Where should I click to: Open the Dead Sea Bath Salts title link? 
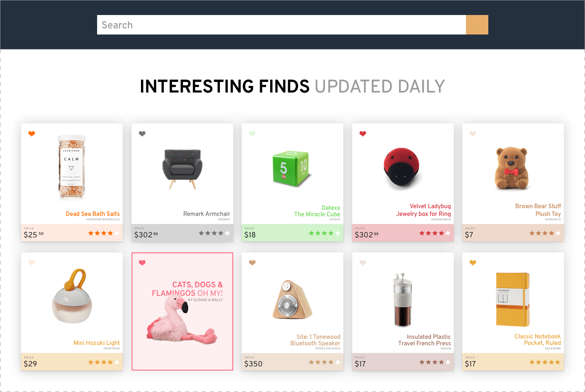point(93,214)
